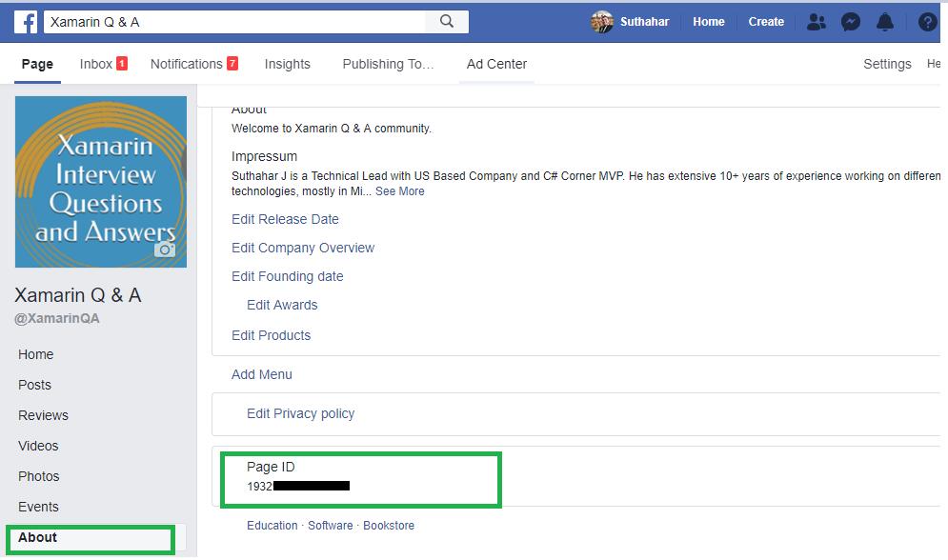Click the search field containing Xamarin Q & A

pos(235,22)
